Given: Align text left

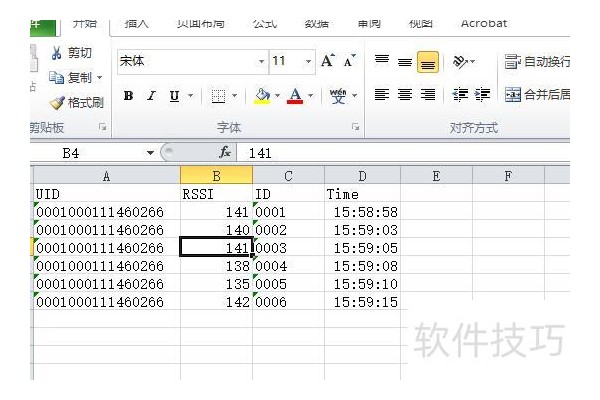Looking at the screenshot, I should click(x=382, y=94).
